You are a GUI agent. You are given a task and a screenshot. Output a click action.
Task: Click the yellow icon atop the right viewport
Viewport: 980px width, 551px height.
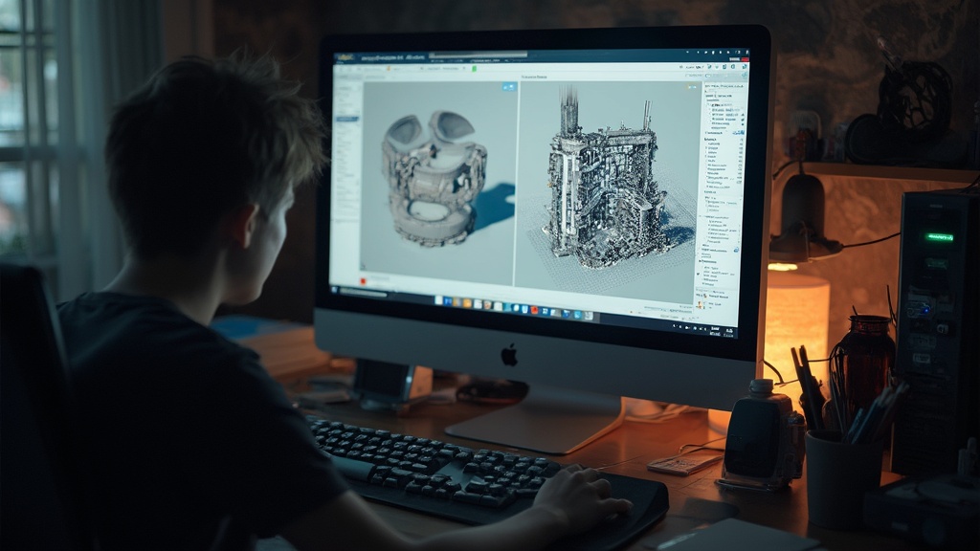(x=690, y=87)
